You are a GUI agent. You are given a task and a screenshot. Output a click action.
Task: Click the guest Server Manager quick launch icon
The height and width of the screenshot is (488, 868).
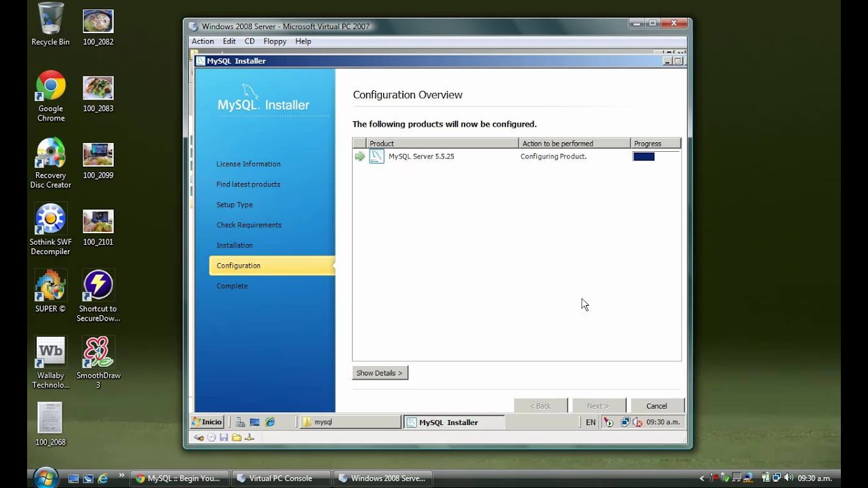click(241, 422)
